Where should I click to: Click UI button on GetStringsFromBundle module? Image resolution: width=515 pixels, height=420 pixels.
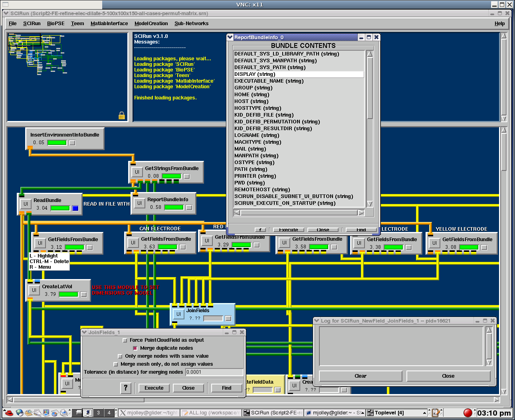pos(137,172)
